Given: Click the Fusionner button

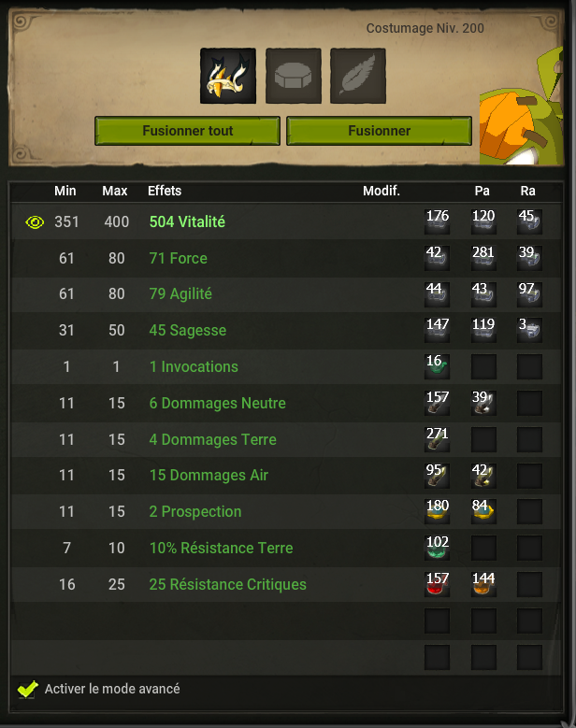Looking at the screenshot, I should click(x=379, y=131).
